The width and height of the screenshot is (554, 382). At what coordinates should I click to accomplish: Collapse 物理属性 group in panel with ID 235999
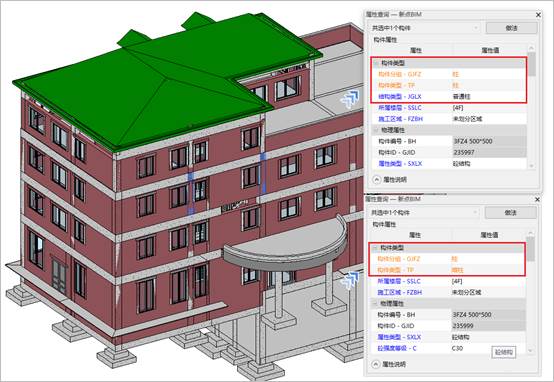coord(375,304)
